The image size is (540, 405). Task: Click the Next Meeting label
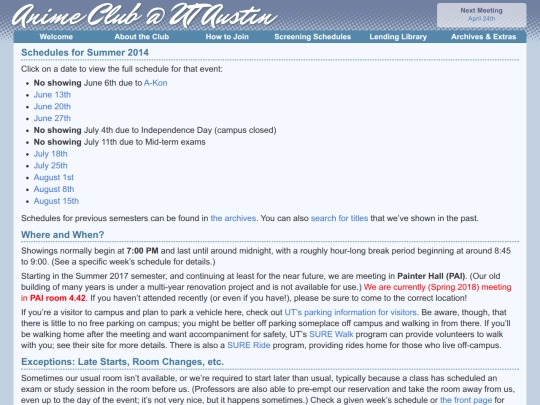pos(481,11)
